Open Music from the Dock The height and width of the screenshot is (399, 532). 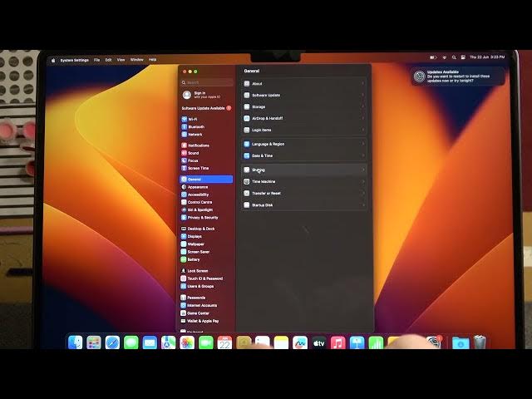(x=337, y=343)
